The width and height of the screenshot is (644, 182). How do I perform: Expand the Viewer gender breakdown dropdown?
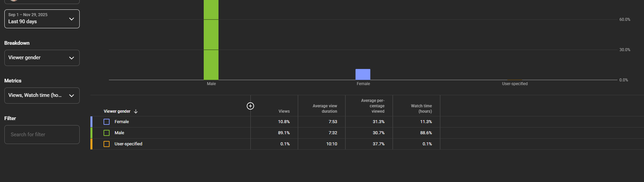click(x=42, y=58)
